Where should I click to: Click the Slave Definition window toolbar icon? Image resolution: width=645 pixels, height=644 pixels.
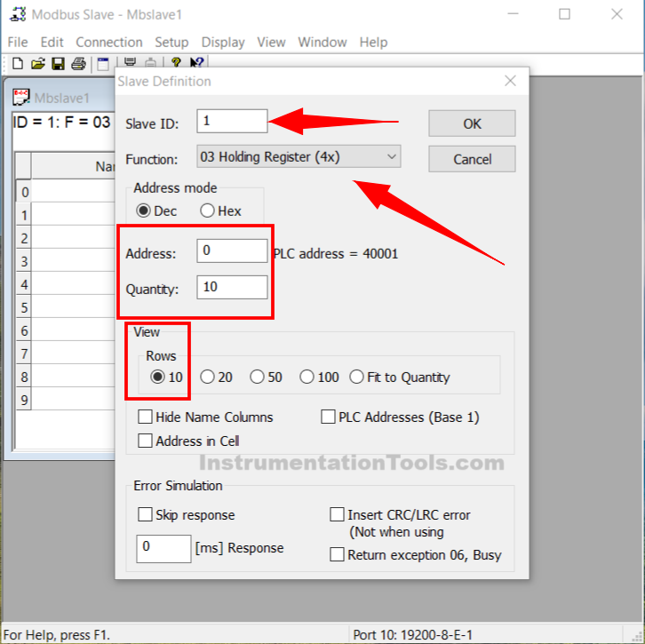(103, 64)
